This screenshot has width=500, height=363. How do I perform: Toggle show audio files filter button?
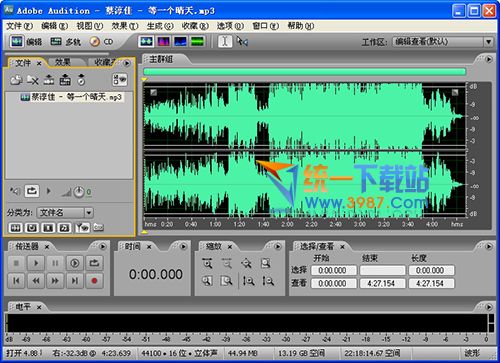(16, 228)
